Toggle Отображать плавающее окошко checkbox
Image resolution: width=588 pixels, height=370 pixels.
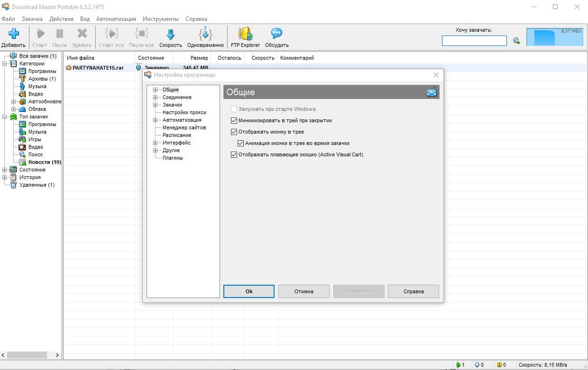234,154
